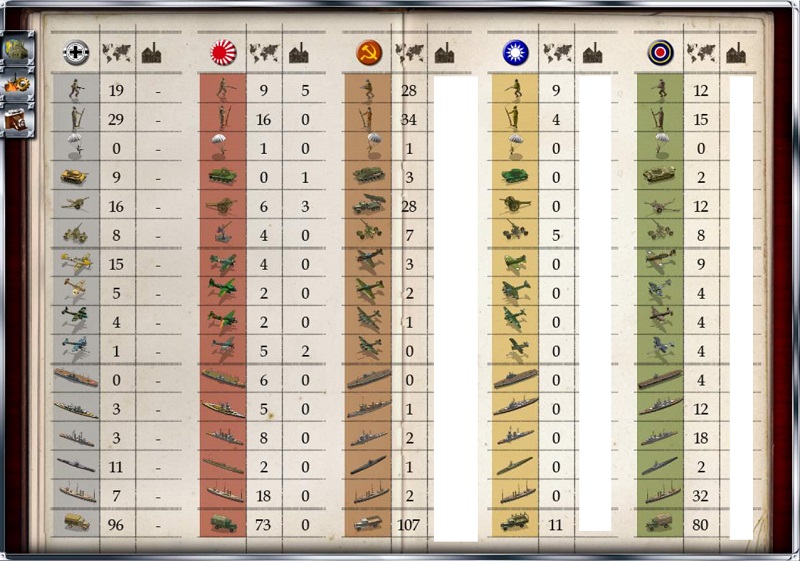Click the factory icon in the British header
Viewport: 800px width, 561px height.
pyautogui.click(x=736, y=53)
